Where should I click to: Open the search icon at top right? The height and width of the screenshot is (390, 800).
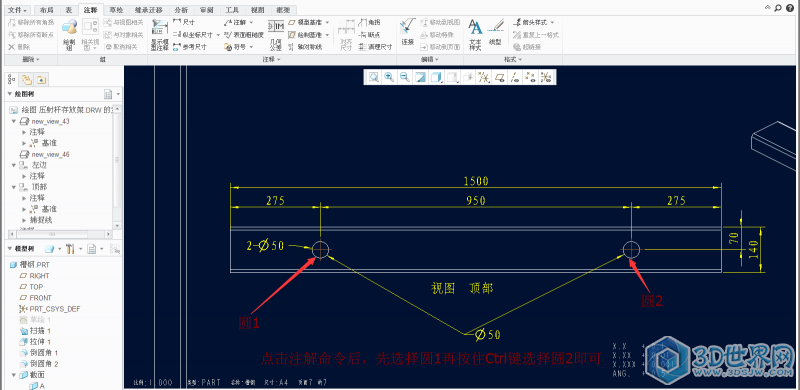point(778,8)
